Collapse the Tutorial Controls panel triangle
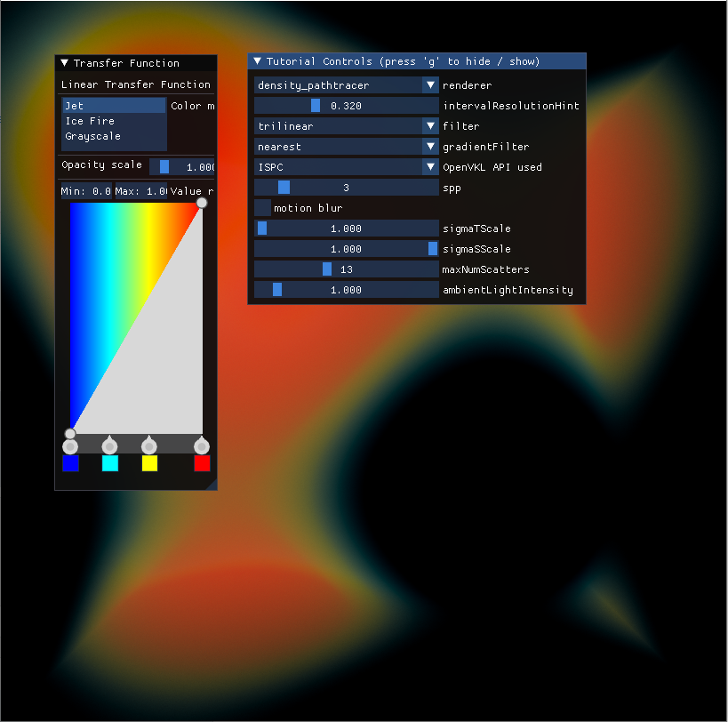Image resolution: width=728 pixels, height=722 pixels. 257,60
